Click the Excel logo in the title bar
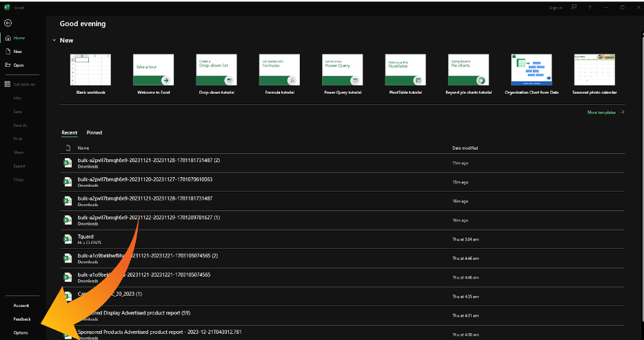644x340 pixels. point(7,8)
